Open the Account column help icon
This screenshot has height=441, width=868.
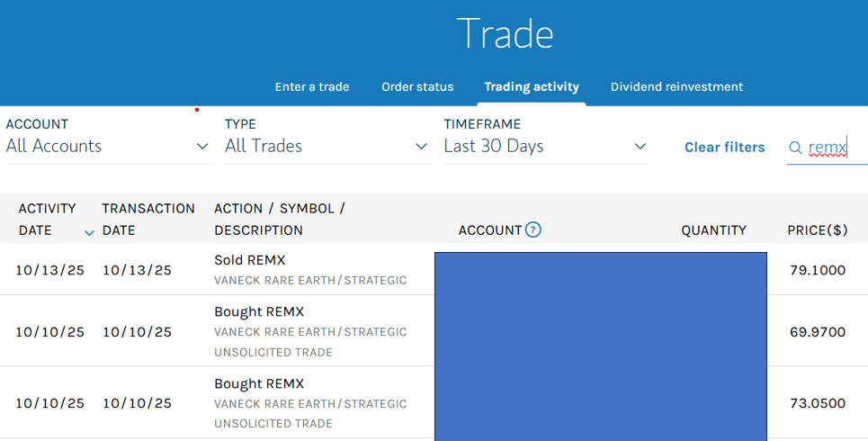pos(533,229)
